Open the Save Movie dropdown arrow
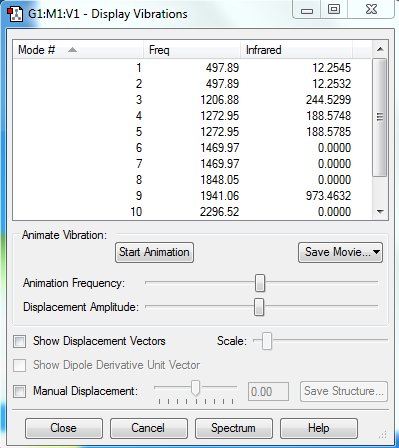The height and width of the screenshot is (448, 399). 376,252
